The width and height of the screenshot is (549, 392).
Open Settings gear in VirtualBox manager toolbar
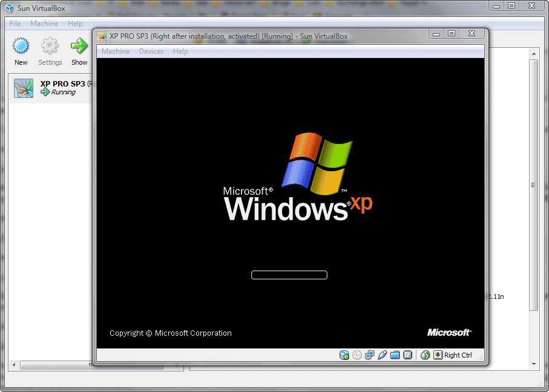50,51
